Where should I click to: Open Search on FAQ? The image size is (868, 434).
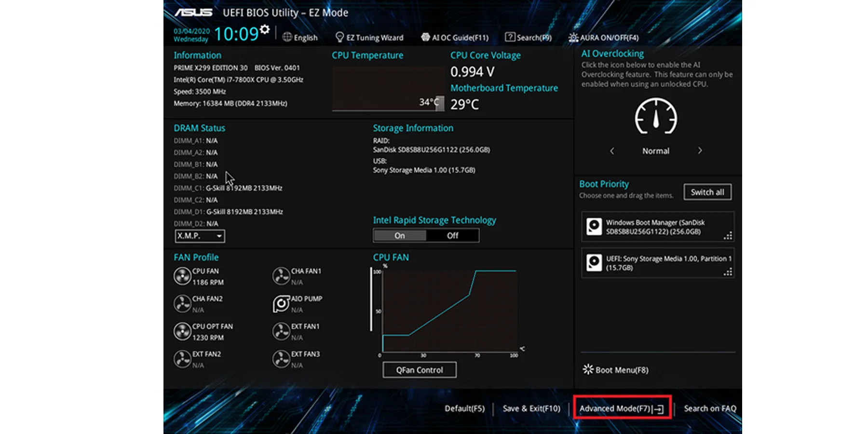(709, 408)
